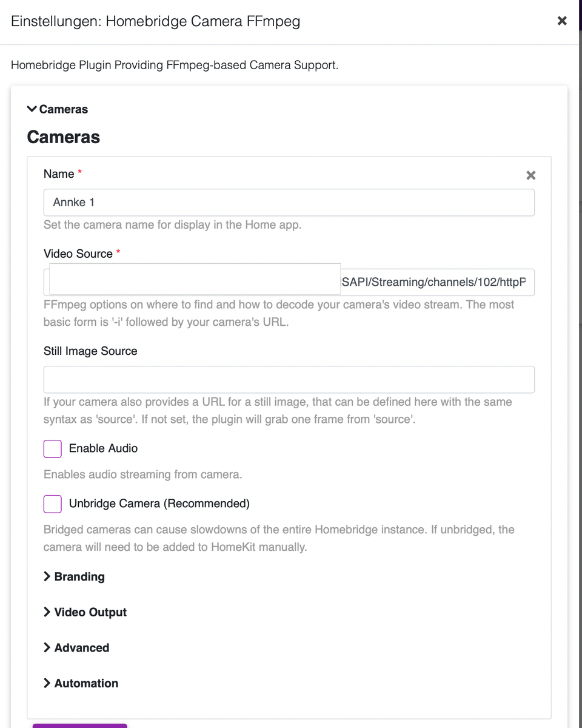
Task: Toggle the Enable Audio checkbox
Action: 53,449
